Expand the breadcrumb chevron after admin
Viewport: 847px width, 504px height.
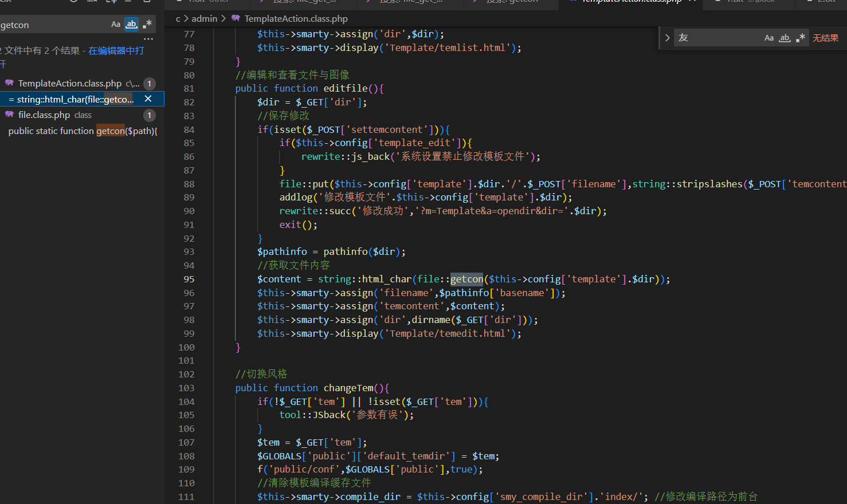coord(223,19)
